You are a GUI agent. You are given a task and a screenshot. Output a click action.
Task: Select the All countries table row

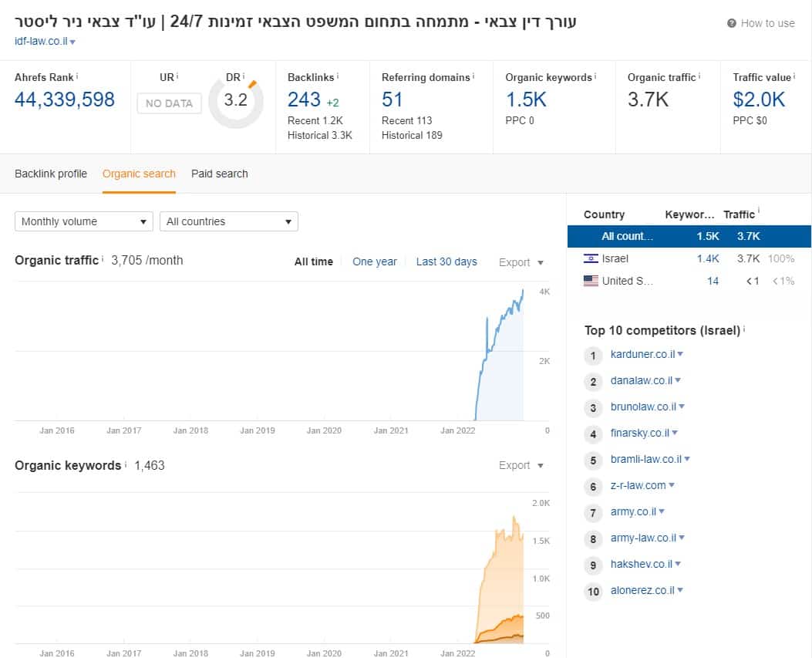tap(689, 236)
